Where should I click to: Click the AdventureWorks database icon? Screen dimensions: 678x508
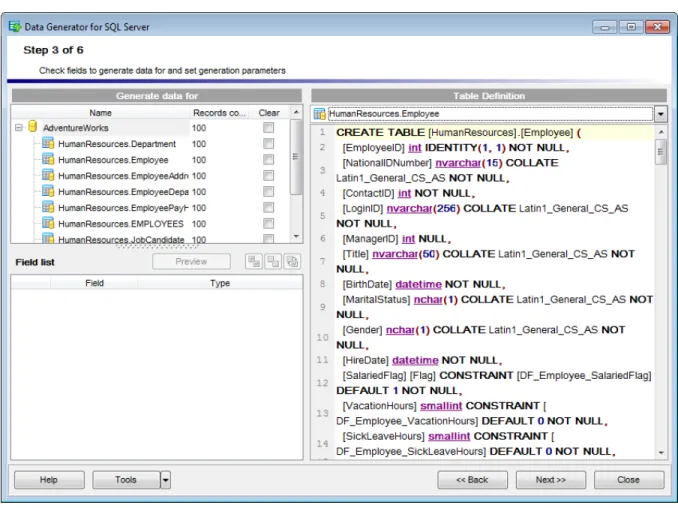pyautogui.click(x=33, y=127)
